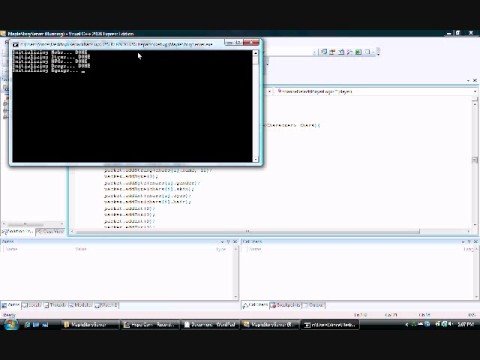
Task: Switch to the Locals tab
Action: (x=32, y=305)
